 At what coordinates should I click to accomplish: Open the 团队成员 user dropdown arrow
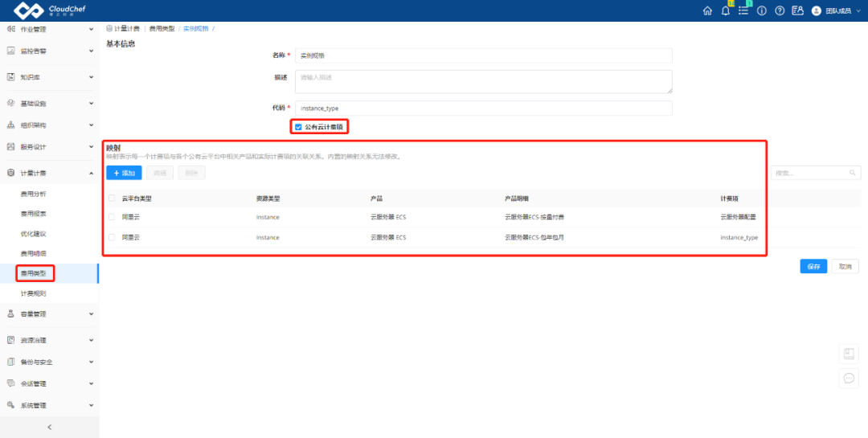click(x=859, y=10)
